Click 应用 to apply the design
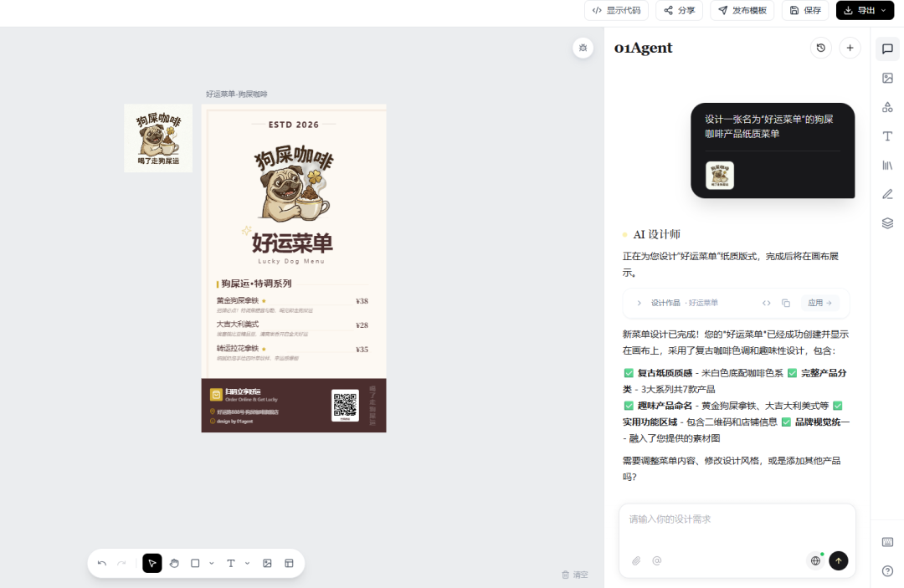Image resolution: width=904 pixels, height=588 pixels. tap(819, 303)
